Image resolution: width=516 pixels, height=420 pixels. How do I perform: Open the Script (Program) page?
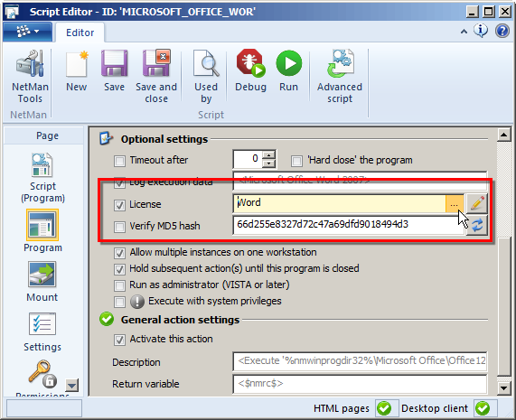pos(42,178)
